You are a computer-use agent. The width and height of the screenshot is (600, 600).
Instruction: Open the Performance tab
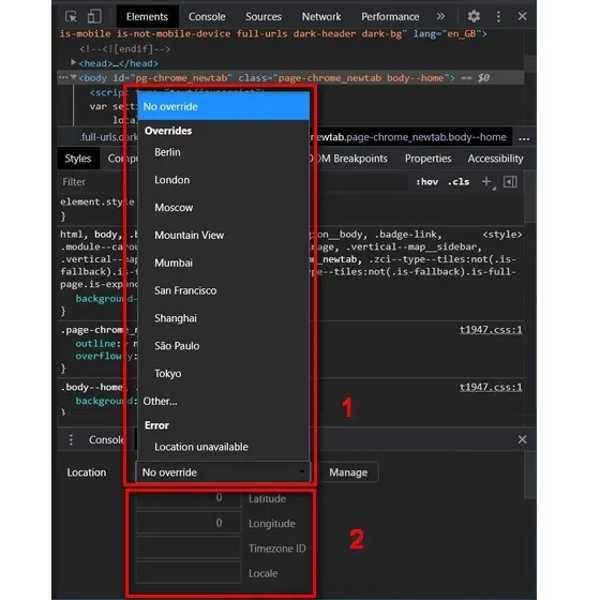pos(390,17)
